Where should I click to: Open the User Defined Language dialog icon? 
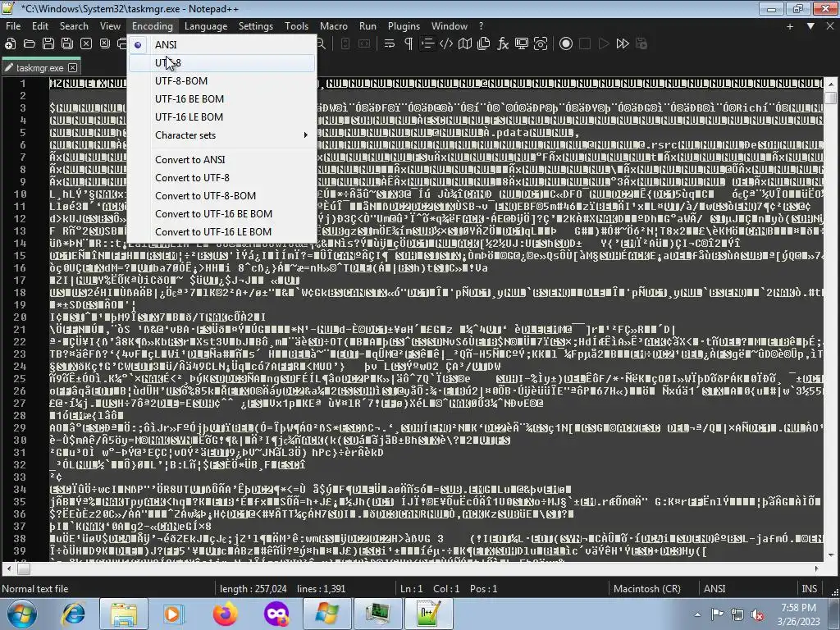pyautogui.click(x=446, y=44)
